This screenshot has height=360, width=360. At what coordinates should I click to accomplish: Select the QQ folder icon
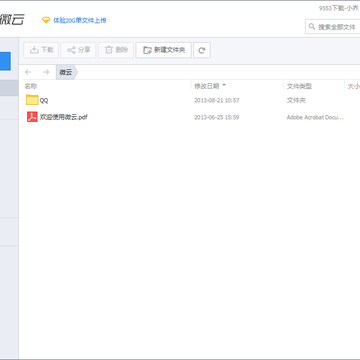(32, 100)
